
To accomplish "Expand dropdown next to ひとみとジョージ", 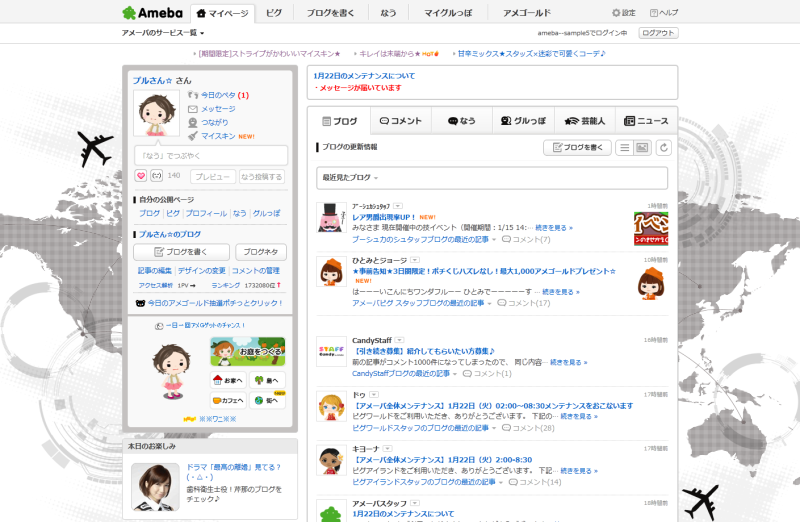I will pyautogui.click(x=415, y=260).
